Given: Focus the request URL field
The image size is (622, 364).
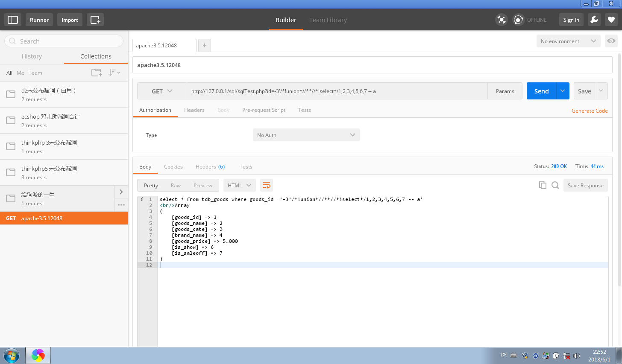Looking at the screenshot, I should pos(337,91).
